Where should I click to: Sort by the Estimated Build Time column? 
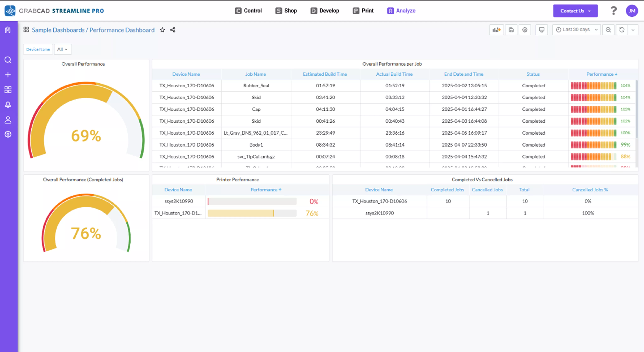[325, 74]
